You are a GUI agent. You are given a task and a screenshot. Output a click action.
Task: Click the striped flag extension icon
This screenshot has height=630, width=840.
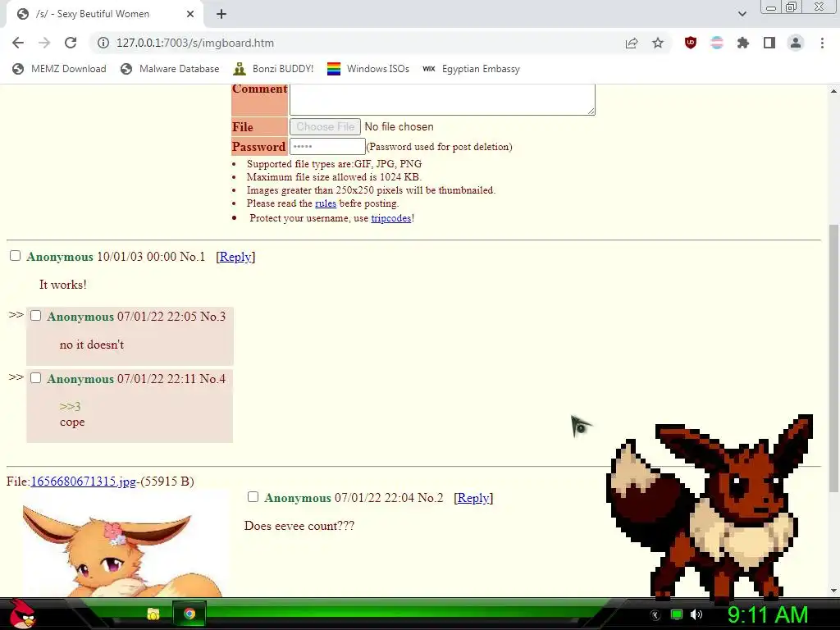click(x=717, y=43)
